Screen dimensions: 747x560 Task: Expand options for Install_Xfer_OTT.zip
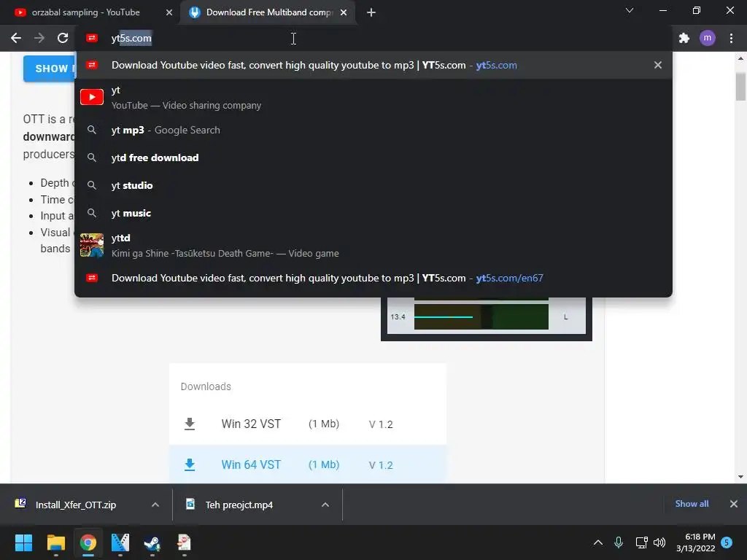click(155, 505)
